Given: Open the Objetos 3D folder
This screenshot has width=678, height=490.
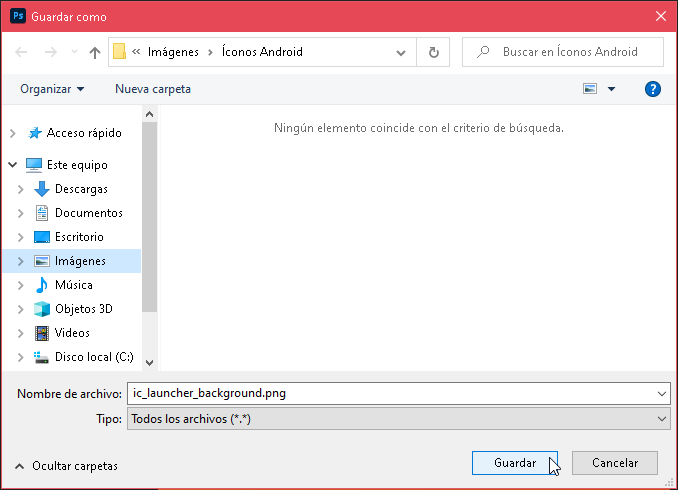Looking at the screenshot, I should click(x=84, y=309).
